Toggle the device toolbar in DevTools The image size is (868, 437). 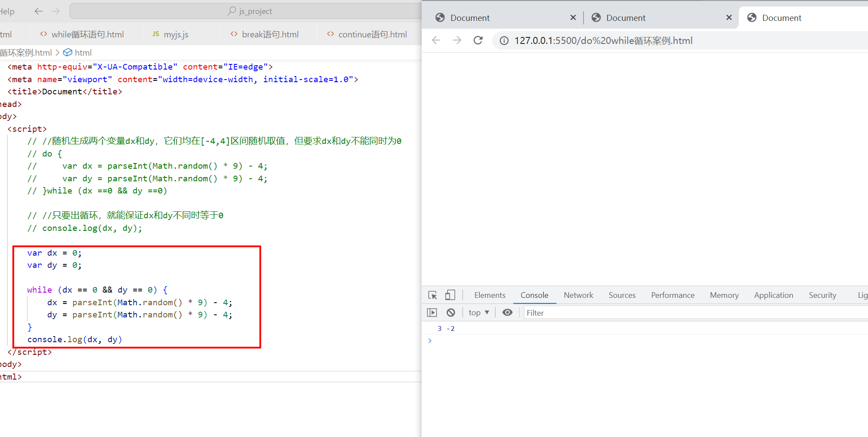(x=450, y=295)
